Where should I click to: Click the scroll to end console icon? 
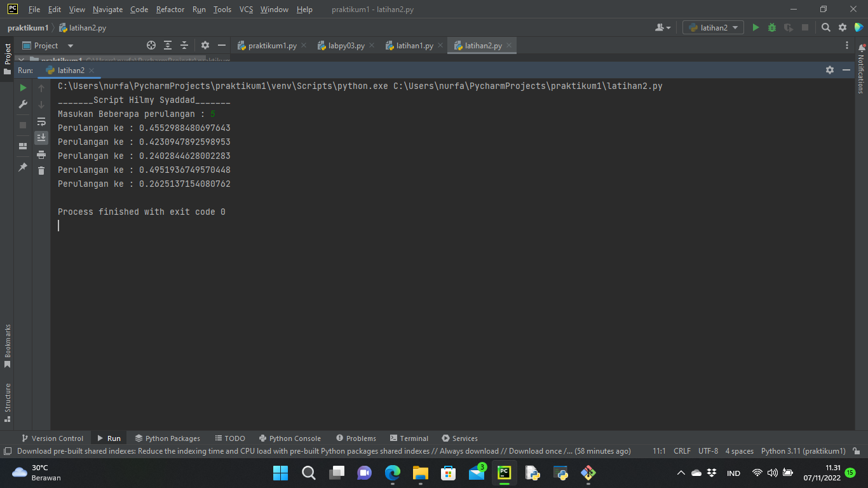tap(41, 137)
